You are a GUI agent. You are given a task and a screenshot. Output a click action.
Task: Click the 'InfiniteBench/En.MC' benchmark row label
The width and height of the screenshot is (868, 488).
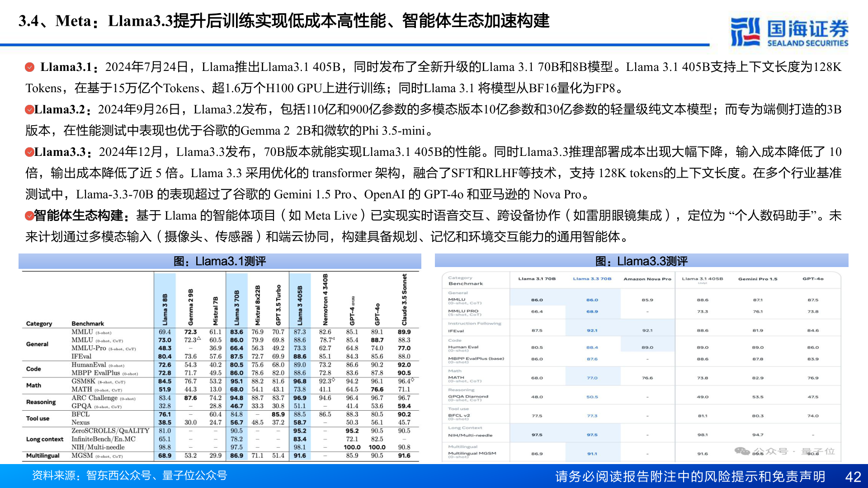104,439
